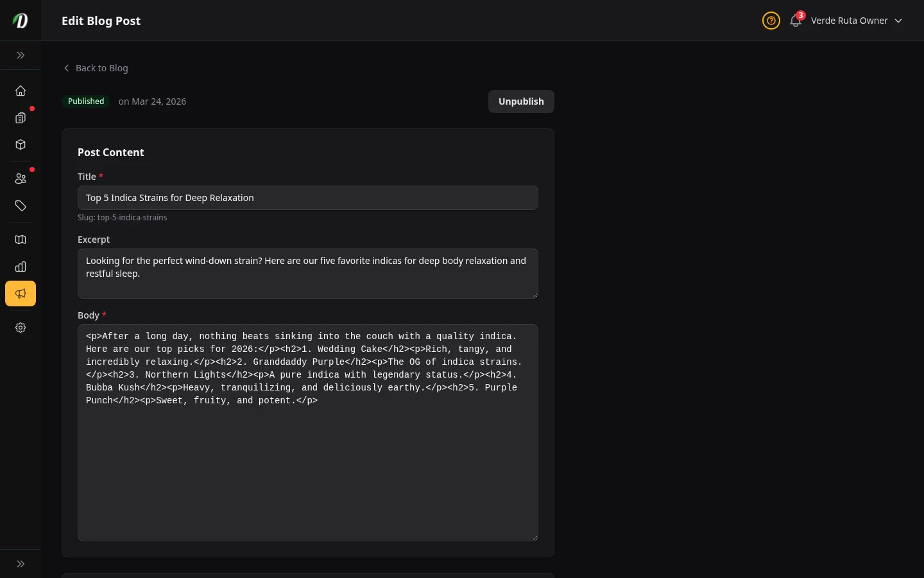Click inside the post Title input field

(x=307, y=198)
